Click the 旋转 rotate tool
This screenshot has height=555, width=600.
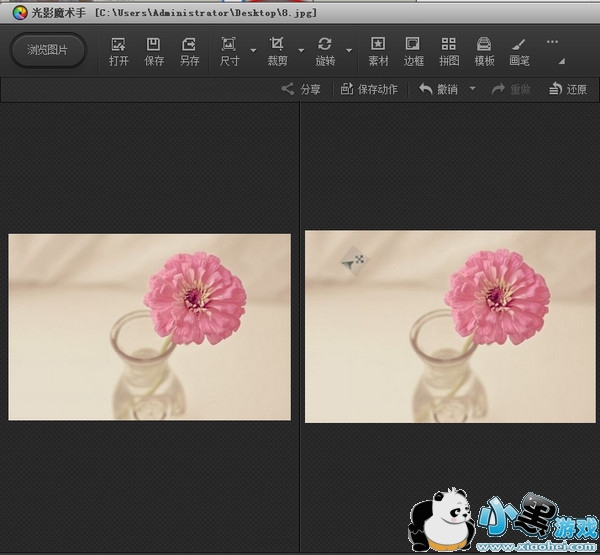[325, 51]
